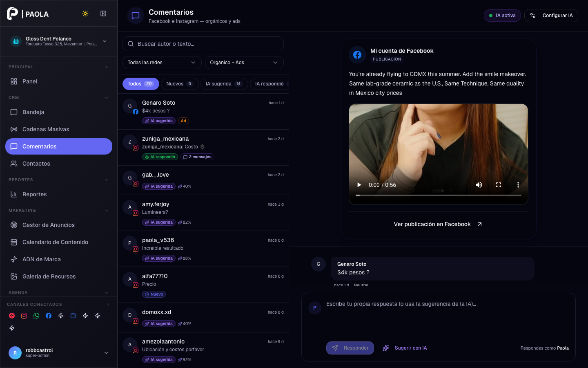The image size is (588, 368).
Task: Switch to the IA respondió tab
Action: click(x=269, y=84)
